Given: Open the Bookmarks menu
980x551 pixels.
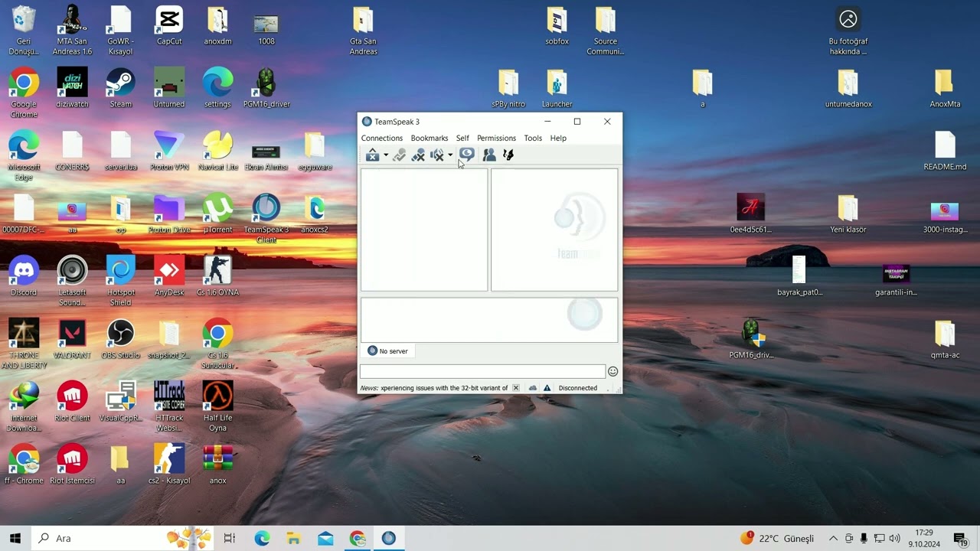Looking at the screenshot, I should coord(430,138).
